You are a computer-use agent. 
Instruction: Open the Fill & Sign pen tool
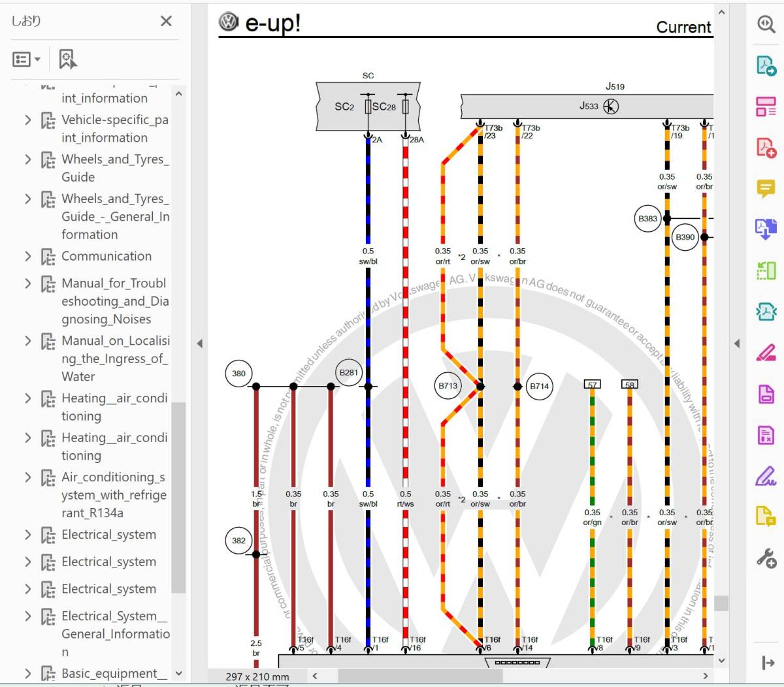coord(766,476)
